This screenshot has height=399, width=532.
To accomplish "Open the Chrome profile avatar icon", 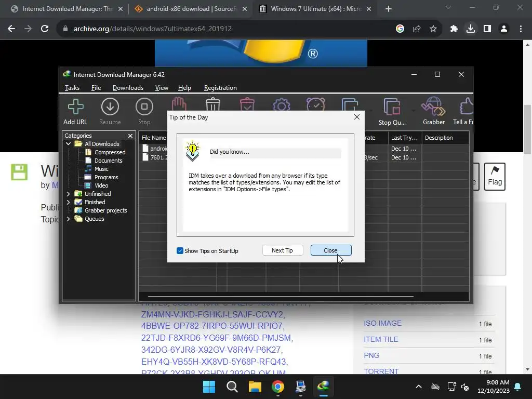I will click(504, 29).
